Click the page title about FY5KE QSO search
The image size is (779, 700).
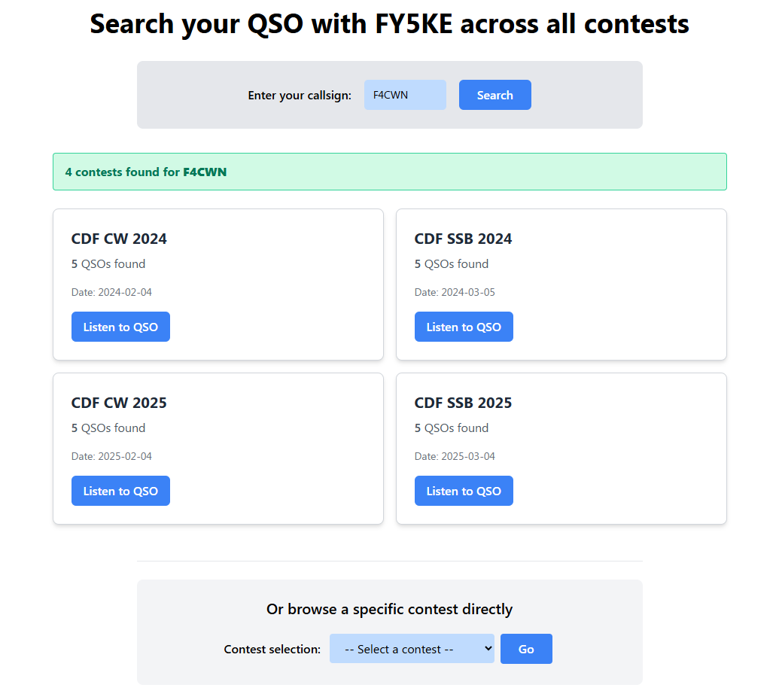[389, 23]
